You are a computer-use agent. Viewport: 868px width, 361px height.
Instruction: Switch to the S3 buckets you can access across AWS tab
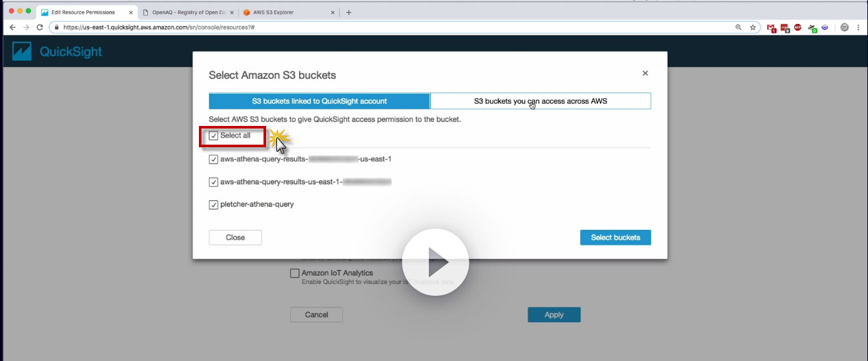point(541,101)
